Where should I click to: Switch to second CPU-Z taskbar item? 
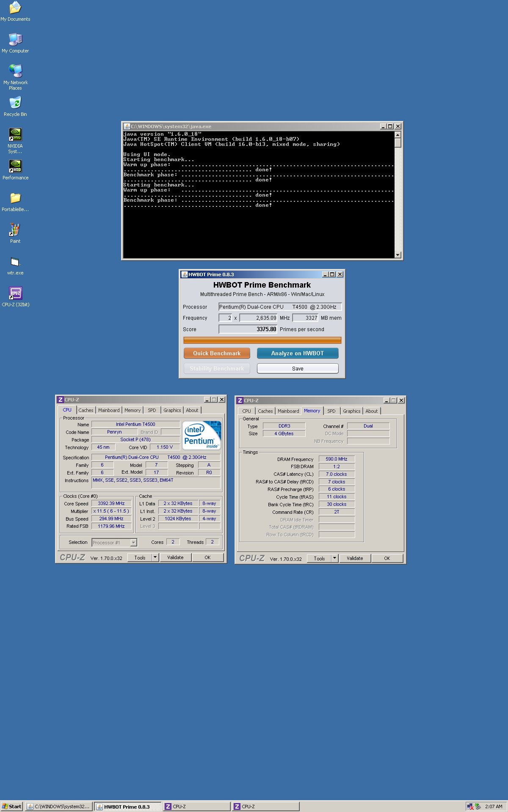265,807
